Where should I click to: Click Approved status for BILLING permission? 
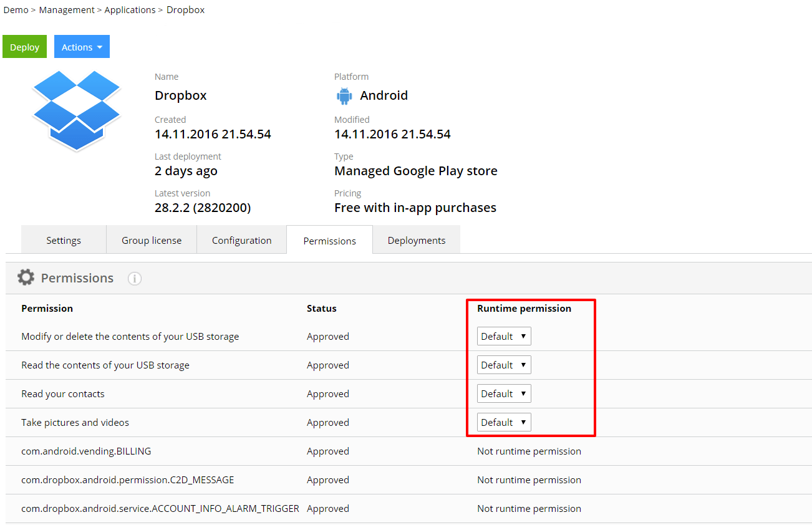click(328, 451)
